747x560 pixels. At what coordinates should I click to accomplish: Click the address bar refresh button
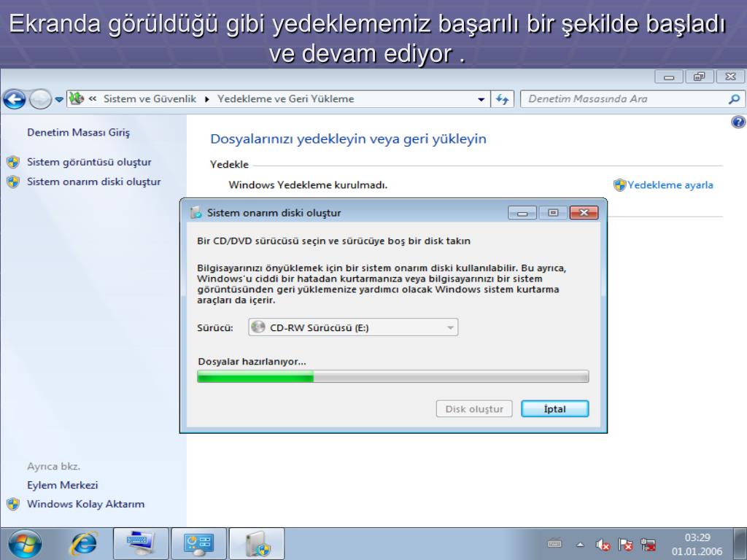click(502, 99)
